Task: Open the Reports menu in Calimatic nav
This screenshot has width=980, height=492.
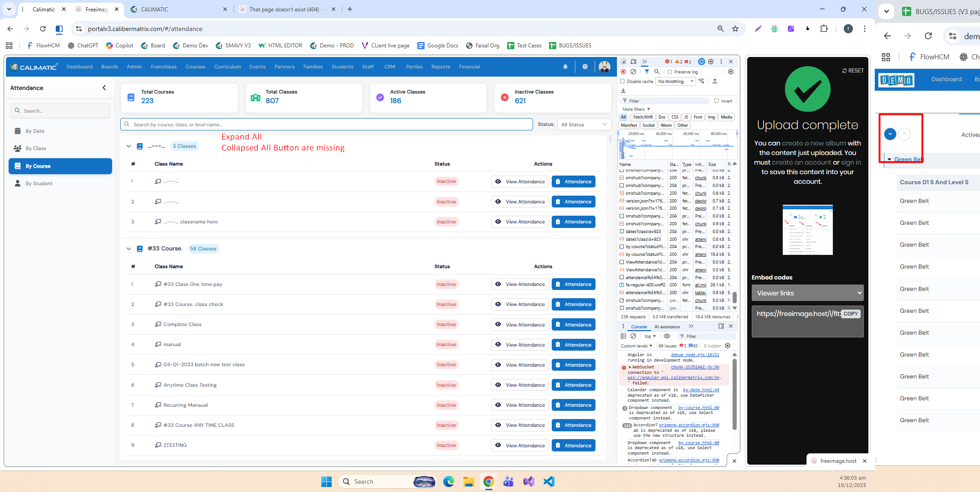Action: pos(441,67)
